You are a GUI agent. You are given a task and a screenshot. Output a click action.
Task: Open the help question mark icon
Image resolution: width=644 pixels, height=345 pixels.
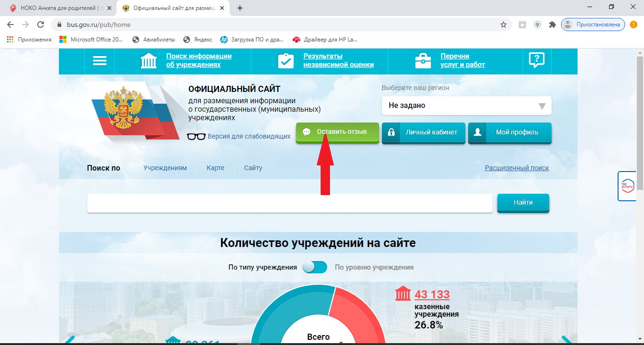point(537,60)
